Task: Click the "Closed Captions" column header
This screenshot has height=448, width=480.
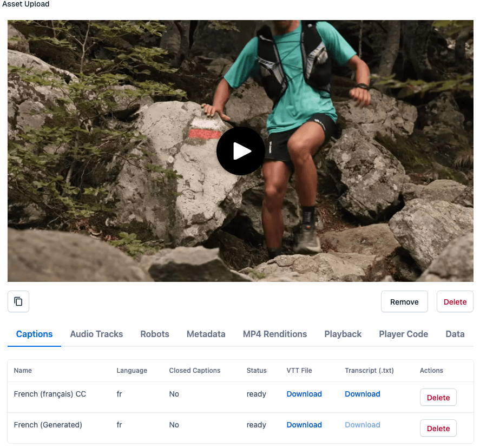Action: (x=195, y=370)
